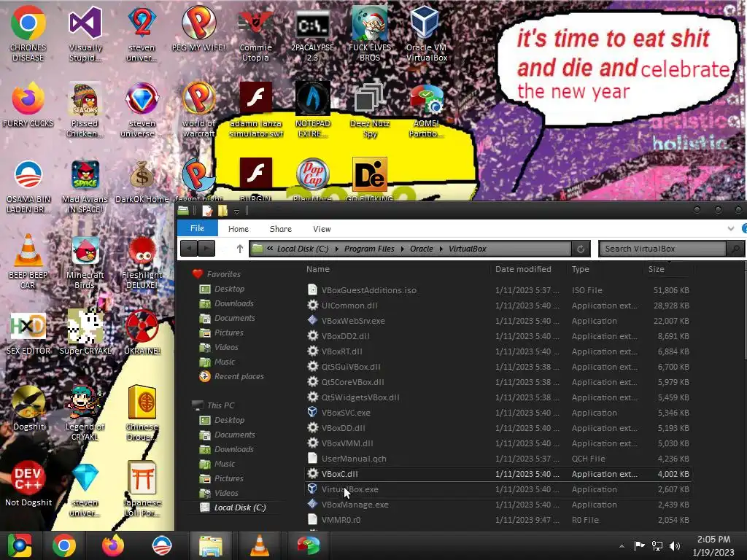
Task: Switch to the Home ribbon tab
Action: click(239, 228)
